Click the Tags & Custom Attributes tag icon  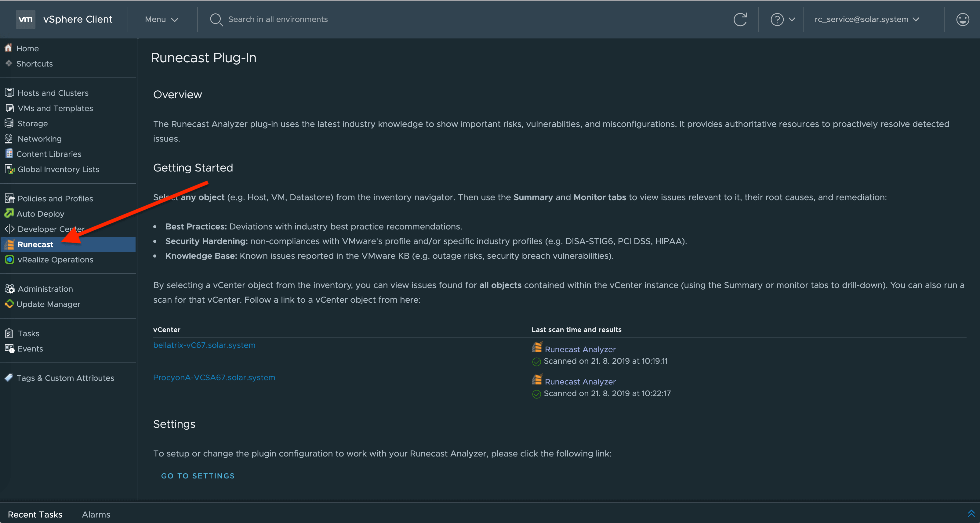pos(9,378)
